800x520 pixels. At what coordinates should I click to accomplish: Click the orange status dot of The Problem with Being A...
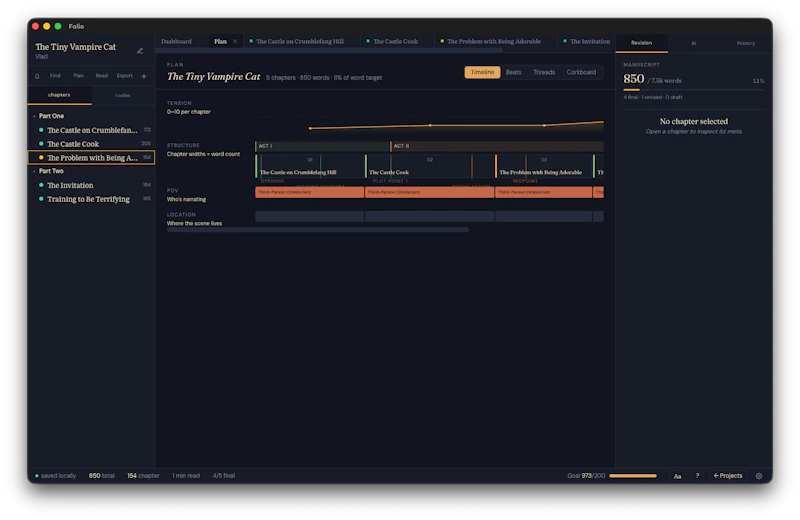pos(41,158)
